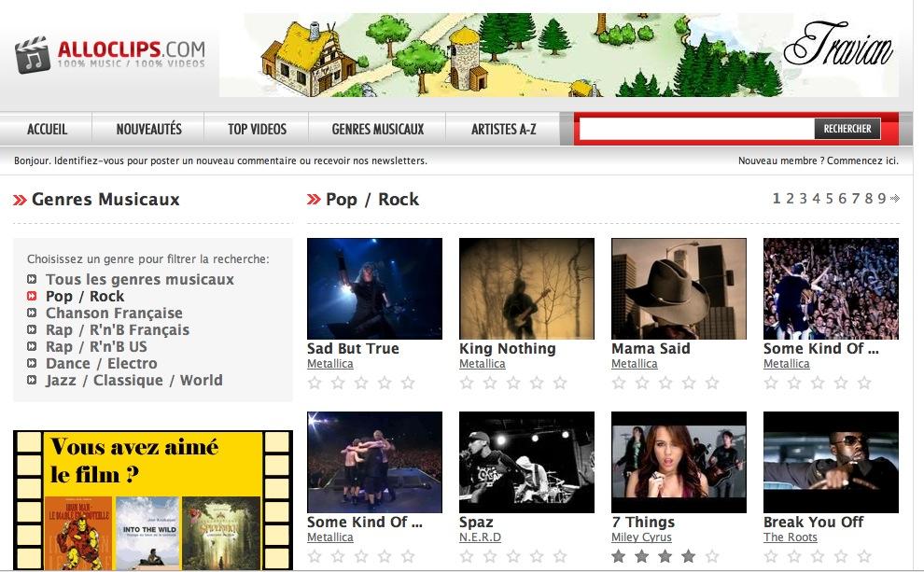
Task: Filter by Rap / R'n'B US genre
Action: coord(97,346)
